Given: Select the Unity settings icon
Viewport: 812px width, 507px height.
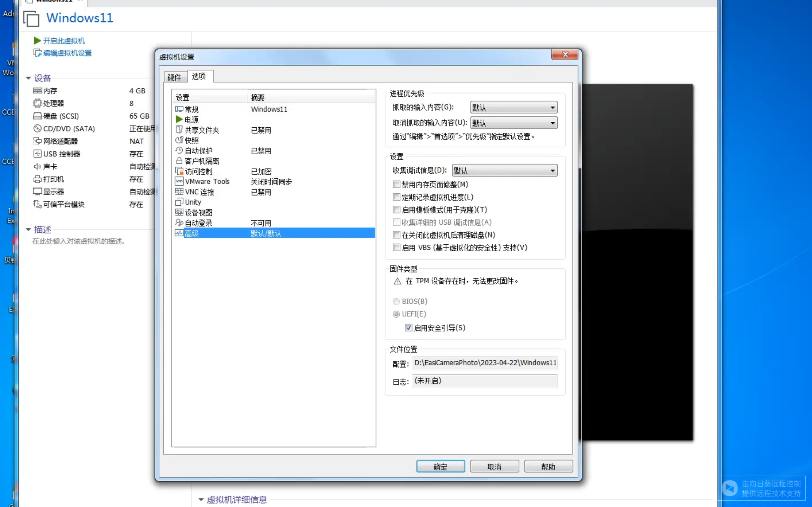Looking at the screenshot, I should [x=179, y=202].
